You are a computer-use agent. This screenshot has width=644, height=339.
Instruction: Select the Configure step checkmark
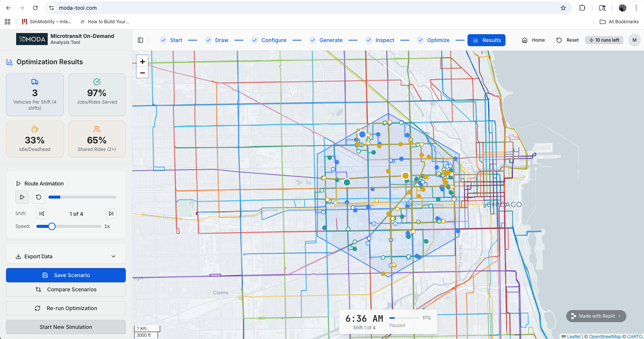(x=255, y=40)
